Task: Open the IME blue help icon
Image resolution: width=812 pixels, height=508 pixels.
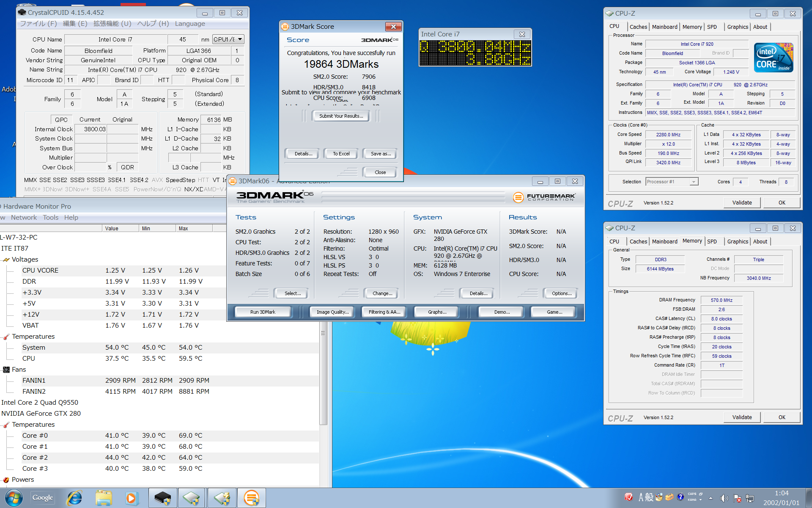Action: click(680, 497)
